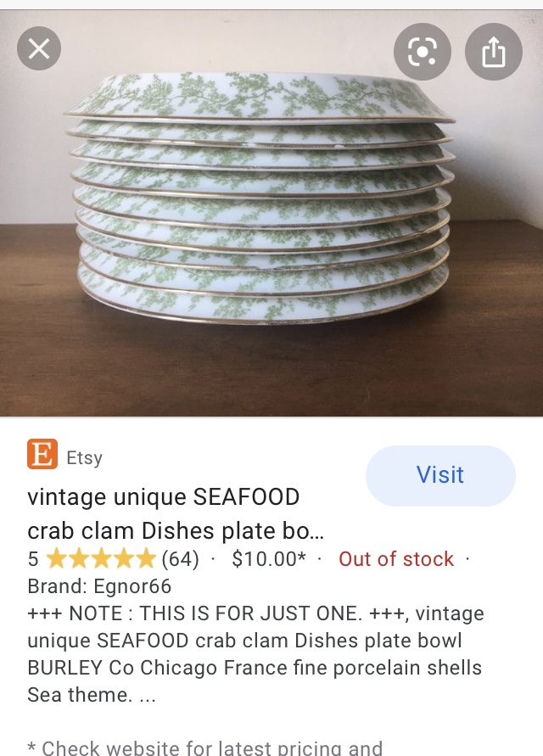Image resolution: width=543 pixels, height=756 pixels.
Task: Click the last yellow rating star
Action: pos(146,559)
